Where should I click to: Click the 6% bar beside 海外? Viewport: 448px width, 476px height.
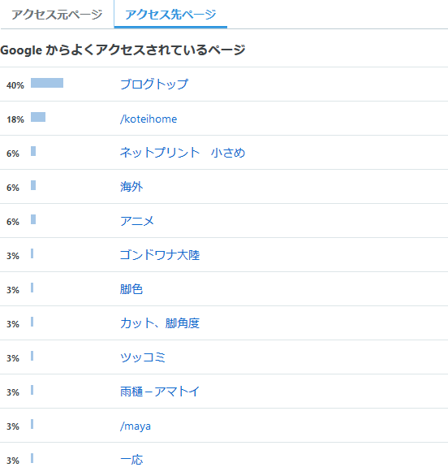pyautogui.click(x=33, y=185)
